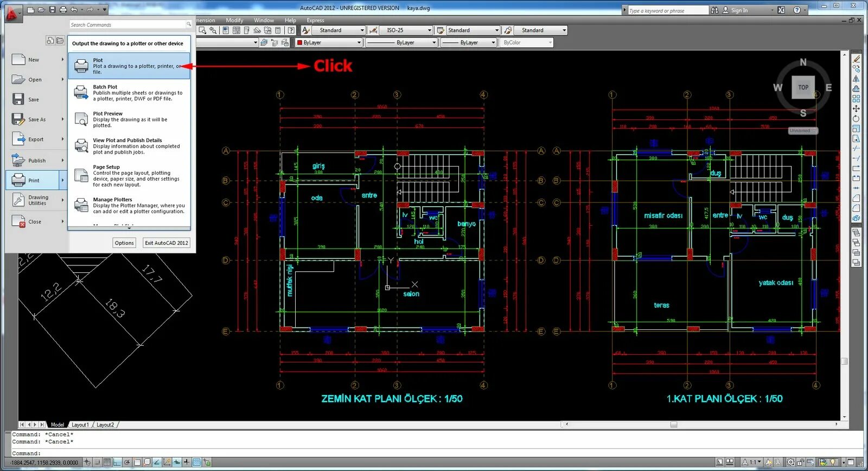The height and width of the screenshot is (471, 868).
Task: Click the text style icon beside Standard
Action: (x=306, y=30)
